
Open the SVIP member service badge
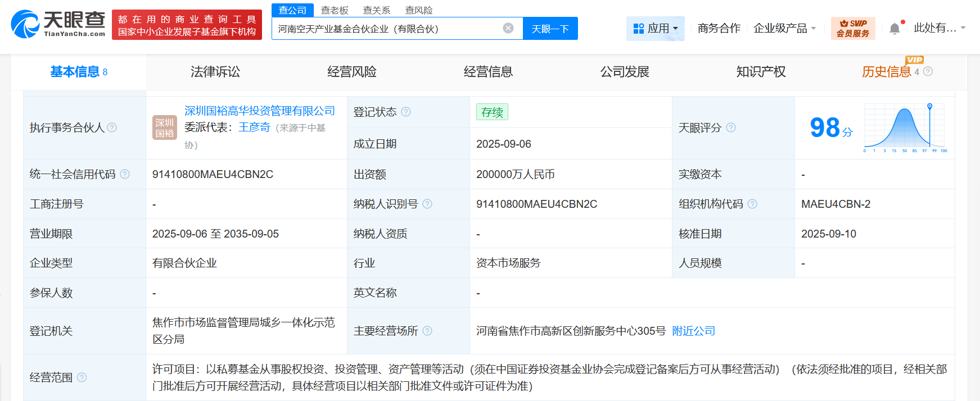[853, 28]
